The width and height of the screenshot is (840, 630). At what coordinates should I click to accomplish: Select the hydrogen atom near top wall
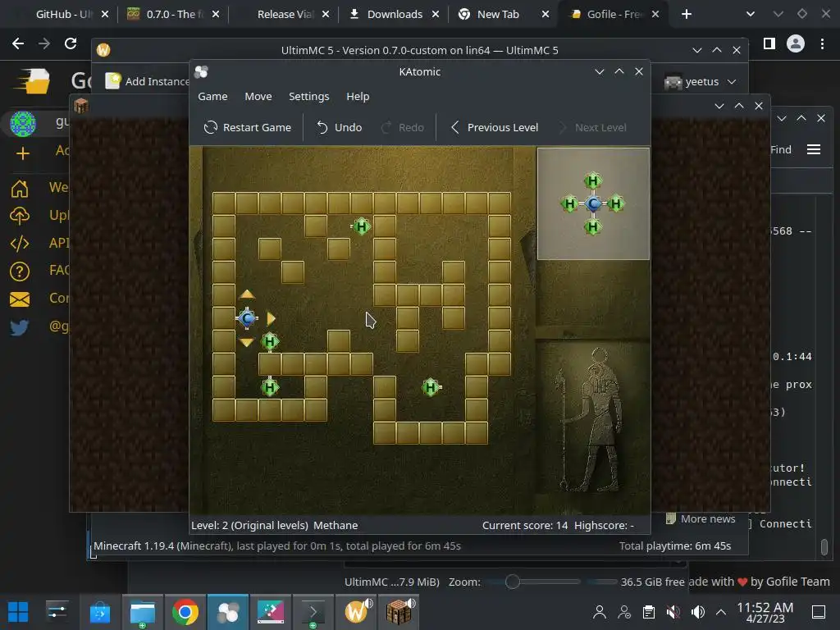(361, 226)
